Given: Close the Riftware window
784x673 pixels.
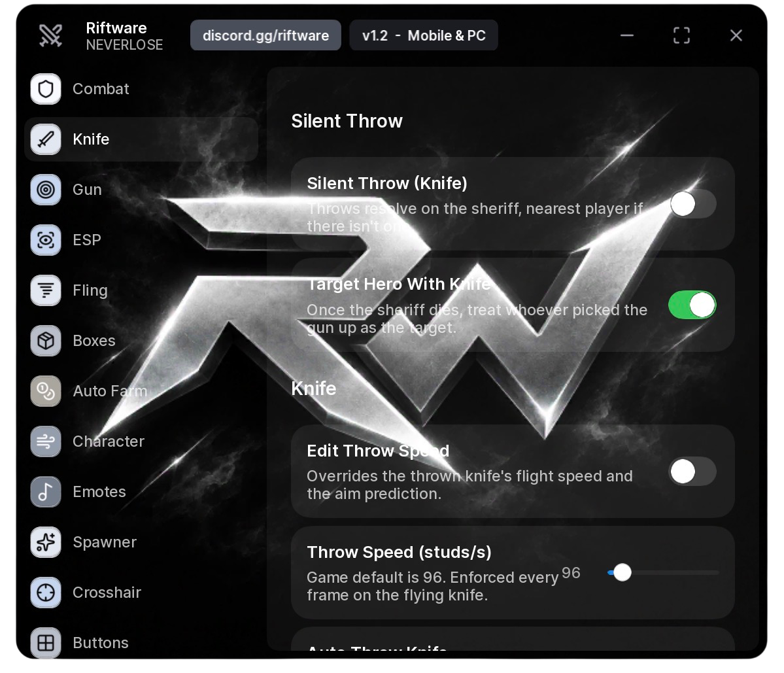Looking at the screenshot, I should point(736,35).
